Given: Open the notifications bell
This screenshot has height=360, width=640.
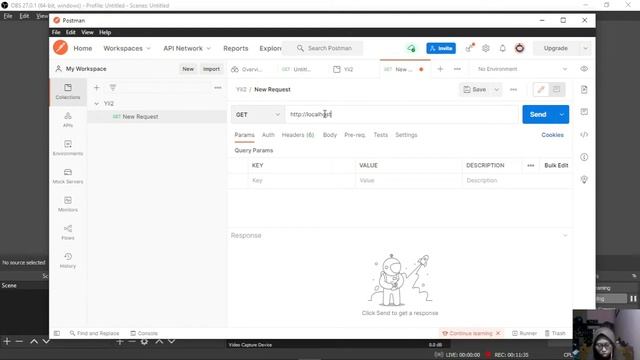Looking at the screenshot, I should click(x=502, y=48).
